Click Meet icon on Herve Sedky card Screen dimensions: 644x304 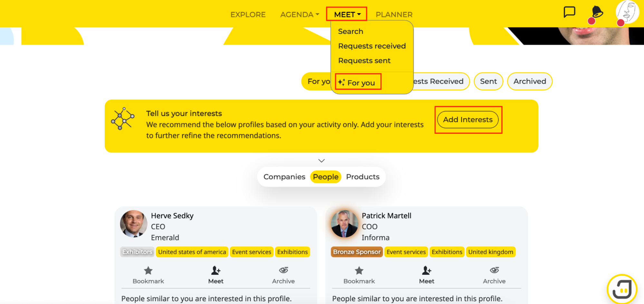tap(216, 271)
